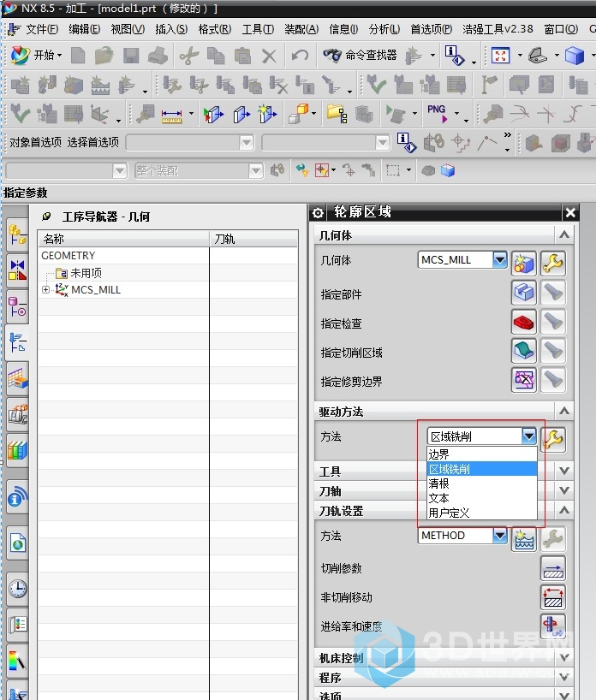
Task: Click the Cut scissors icon in the toolbar
Action: [189, 56]
